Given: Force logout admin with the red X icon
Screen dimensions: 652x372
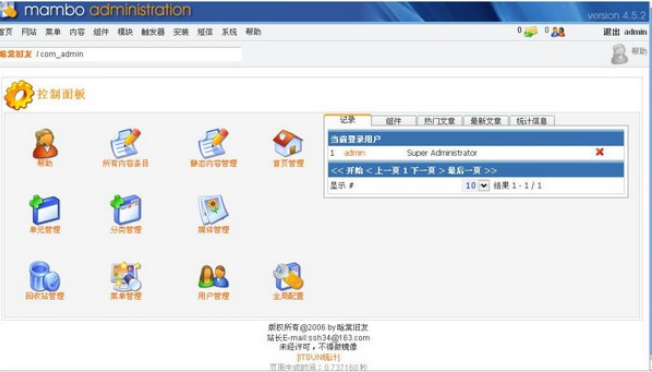Looking at the screenshot, I should click(x=599, y=152).
